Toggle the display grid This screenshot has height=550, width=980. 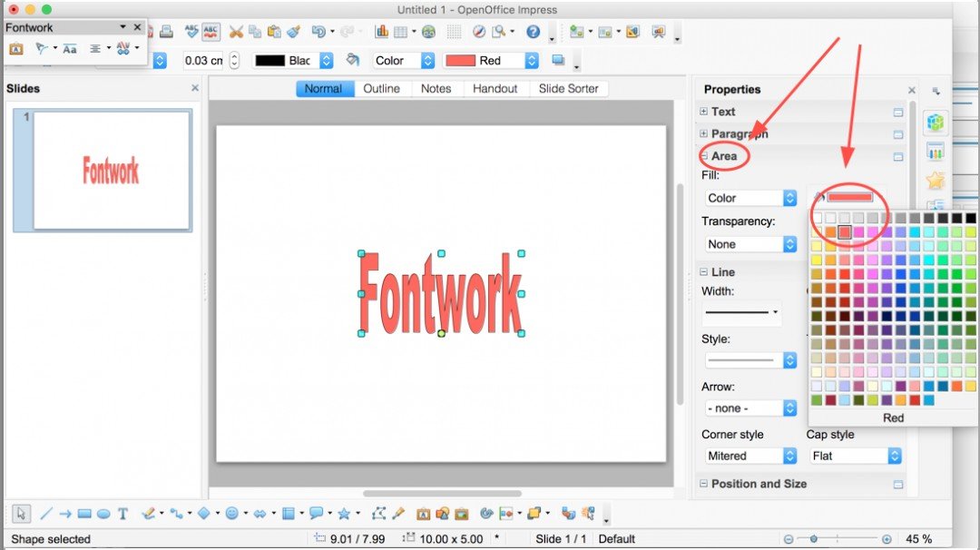pos(453,32)
